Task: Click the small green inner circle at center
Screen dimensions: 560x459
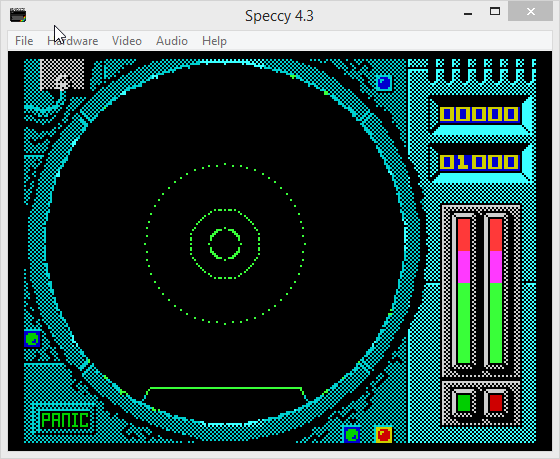Action: coord(225,244)
